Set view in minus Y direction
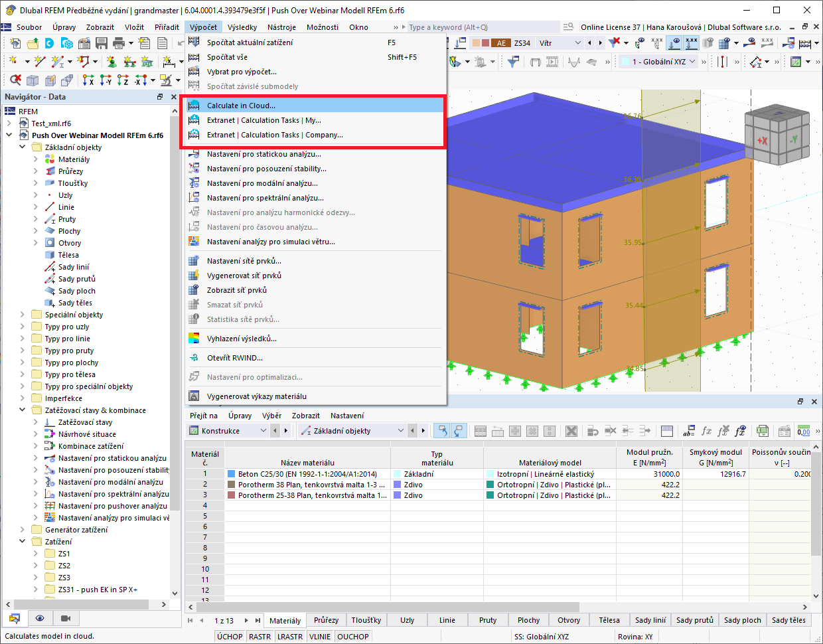This screenshot has height=644, width=823. click(x=106, y=80)
